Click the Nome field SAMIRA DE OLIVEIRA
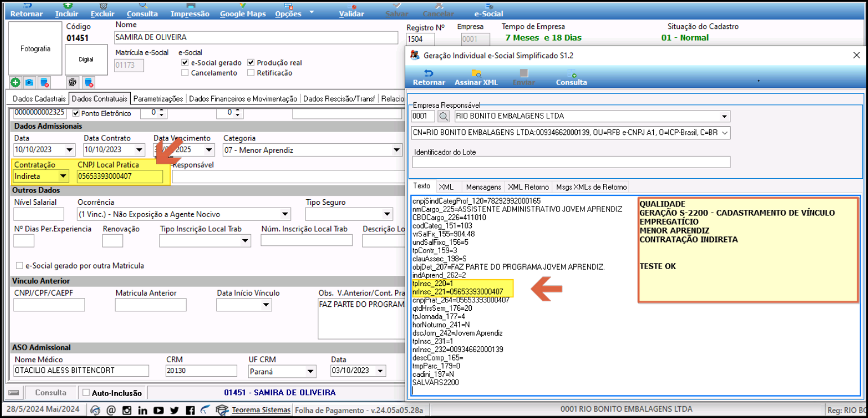 (x=256, y=38)
